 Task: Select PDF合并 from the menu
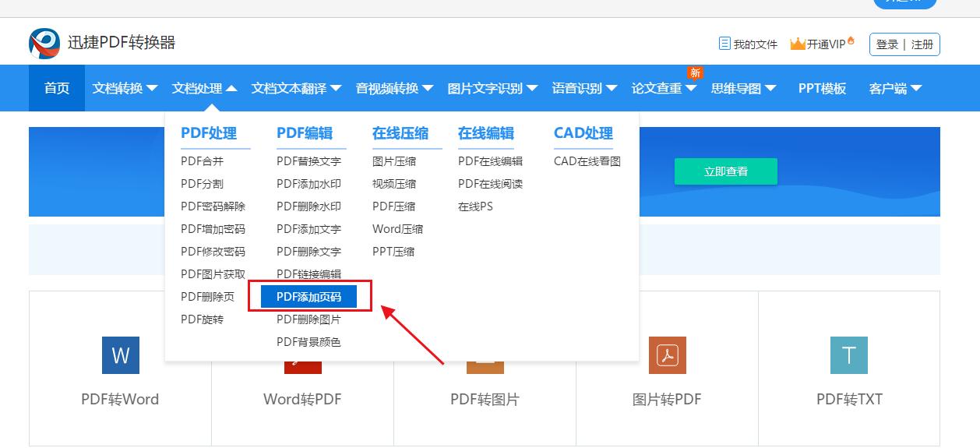tap(202, 161)
